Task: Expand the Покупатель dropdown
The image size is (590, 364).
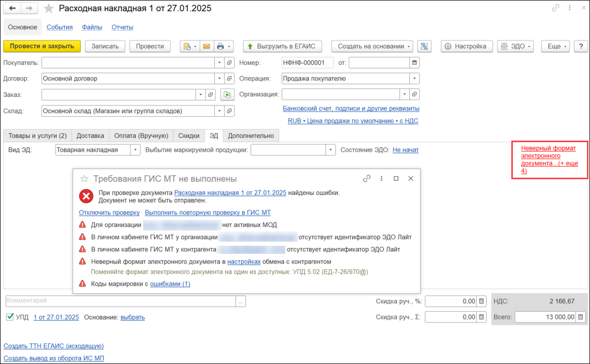Action: 219,63
